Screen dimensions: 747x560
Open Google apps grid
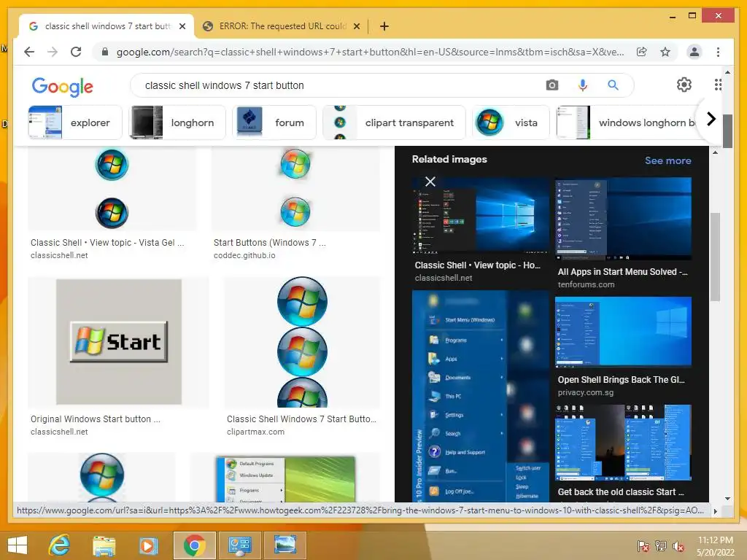click(x=718, y=85)
